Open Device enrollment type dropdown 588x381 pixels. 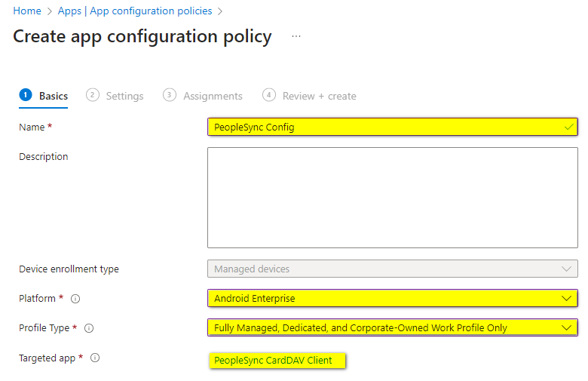click(393, 269)
